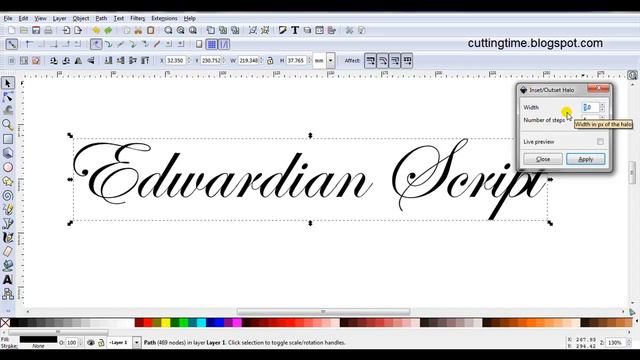Enable the Live preview checkbox
640x360 pixels.
tap(600, 142)
